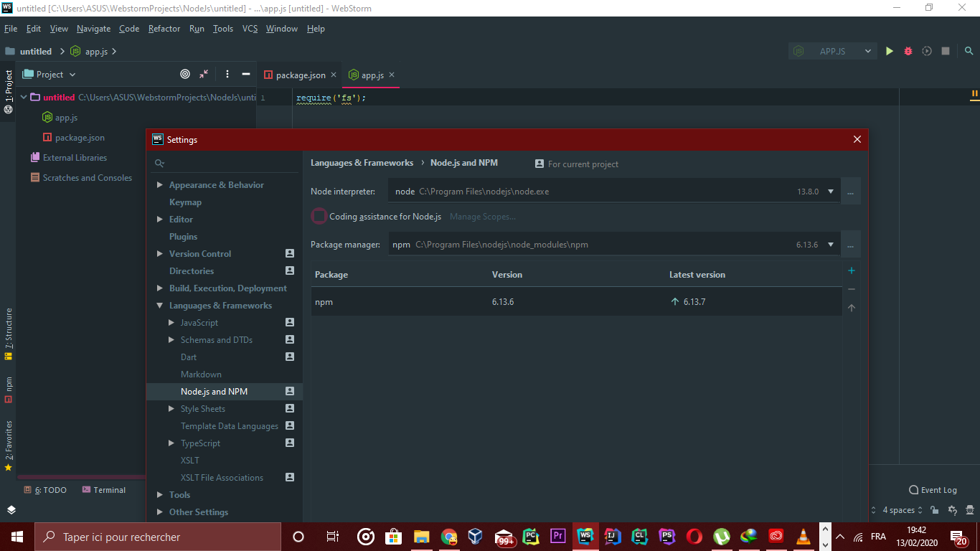Collapse Languages & Frameworks section
Screen dimensions: 980x551
tap(160, 306)
